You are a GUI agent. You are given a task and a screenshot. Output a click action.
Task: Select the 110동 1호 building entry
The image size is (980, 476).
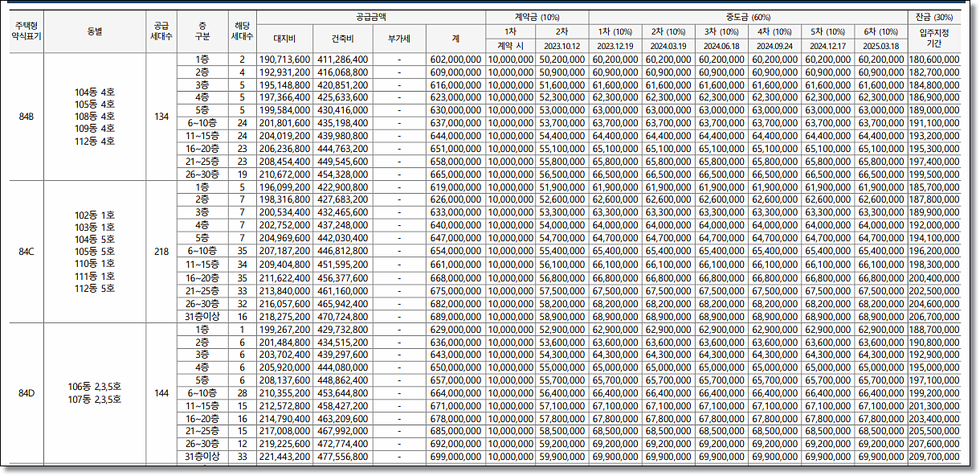[x=95, y=264]
